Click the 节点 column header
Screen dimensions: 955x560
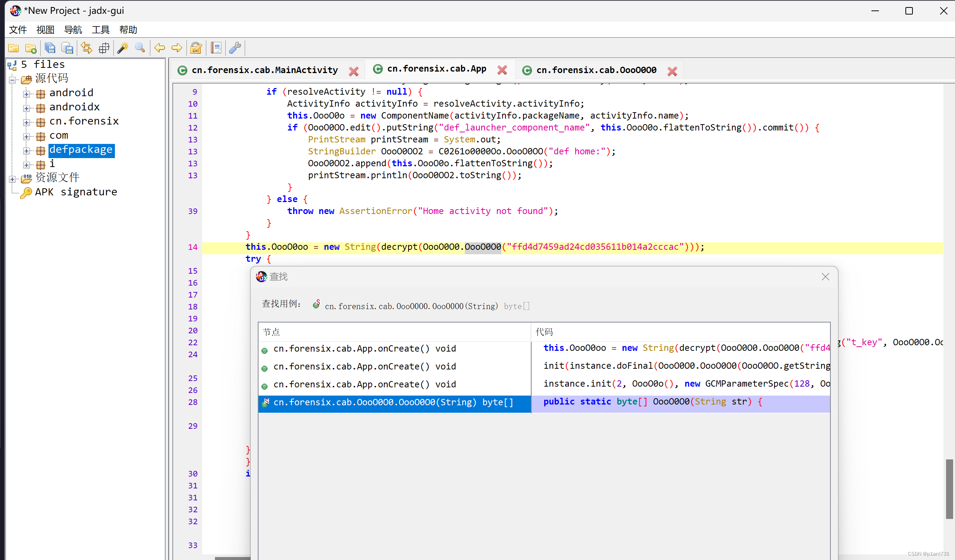[395, 332]
